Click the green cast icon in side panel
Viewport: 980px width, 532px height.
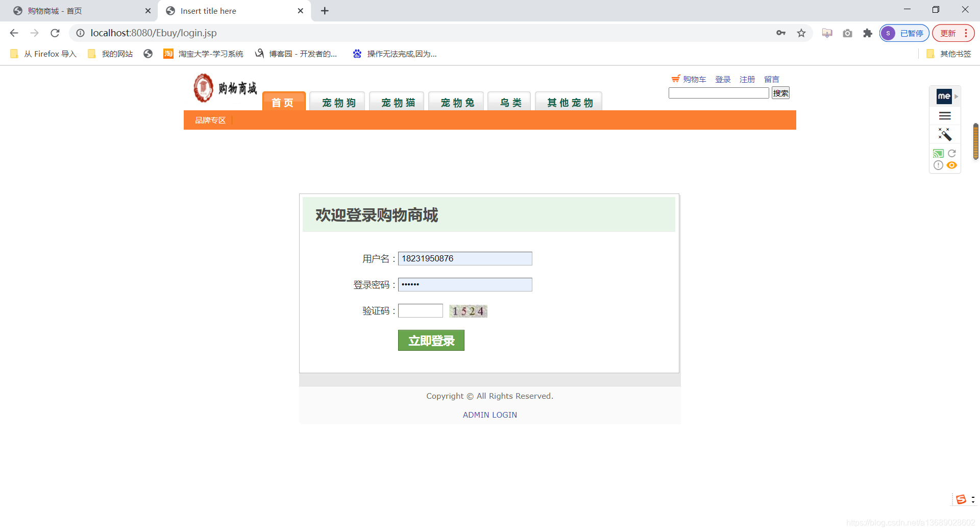[938, 153]
